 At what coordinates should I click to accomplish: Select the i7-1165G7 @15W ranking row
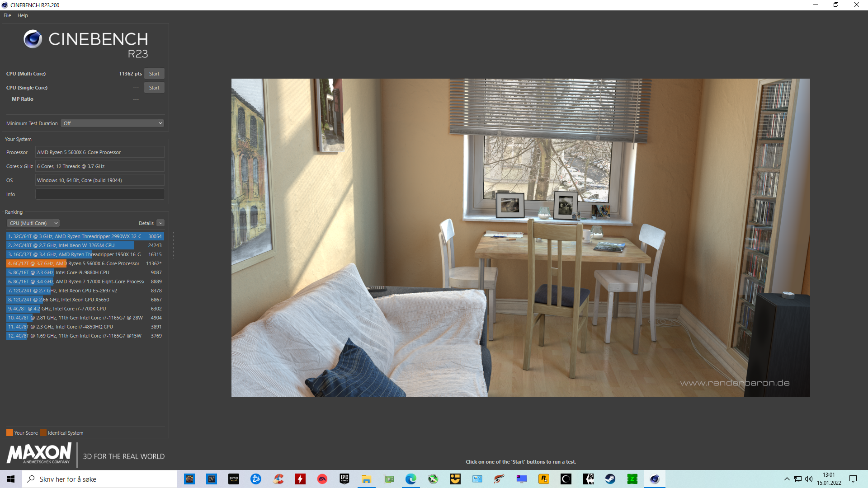click(x=85, y=336)
